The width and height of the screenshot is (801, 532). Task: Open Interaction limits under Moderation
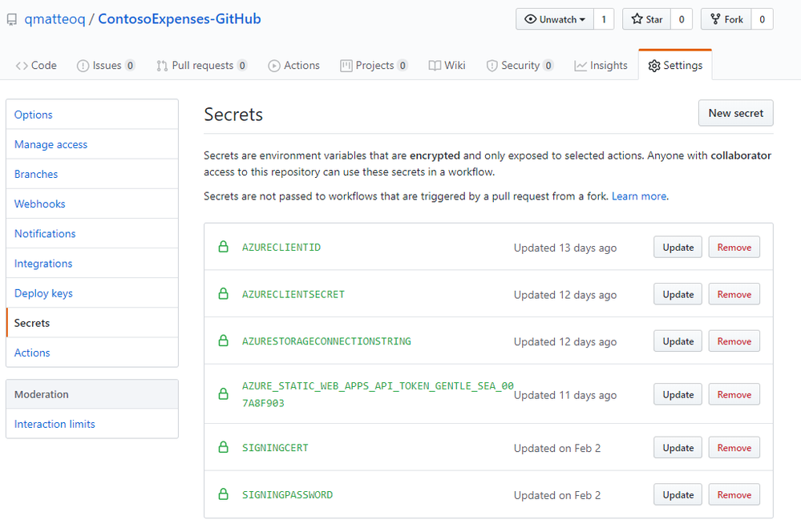[92, 424]
